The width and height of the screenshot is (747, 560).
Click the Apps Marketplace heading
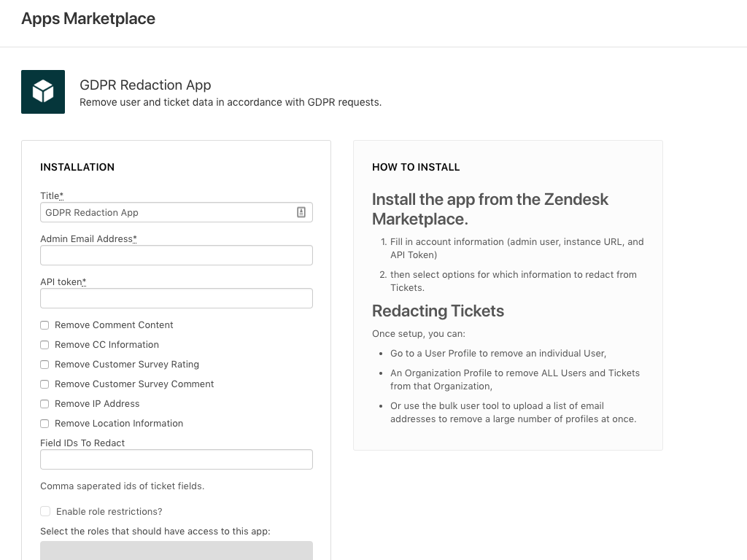point(88,18)
